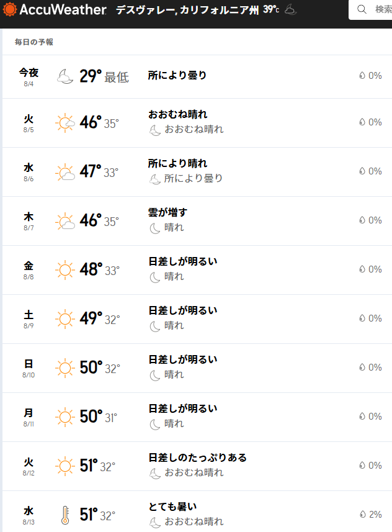Click the partly sunny icon for Thursday 8/7
This screenshot has width=392, height=532.
pos(65,220)
